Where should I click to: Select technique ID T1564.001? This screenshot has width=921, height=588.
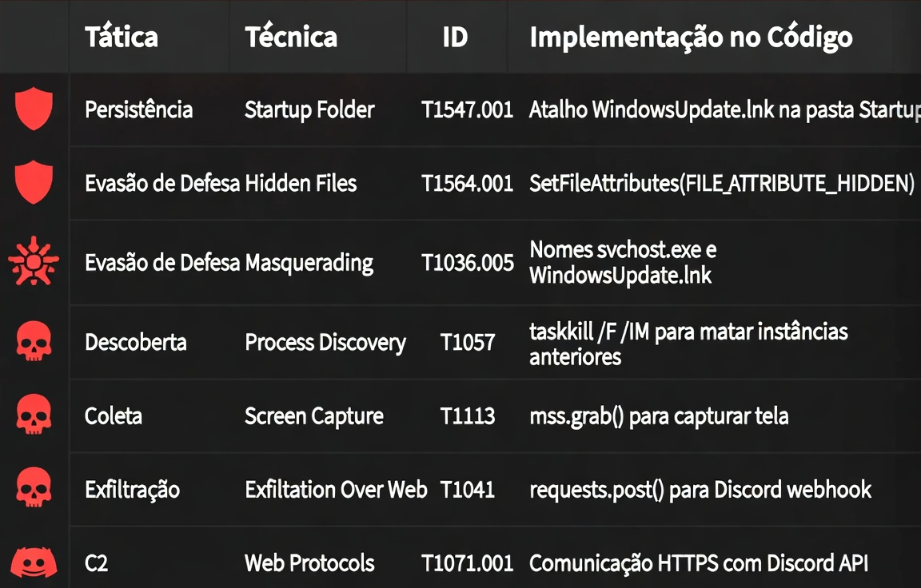[x=467, y=183]
